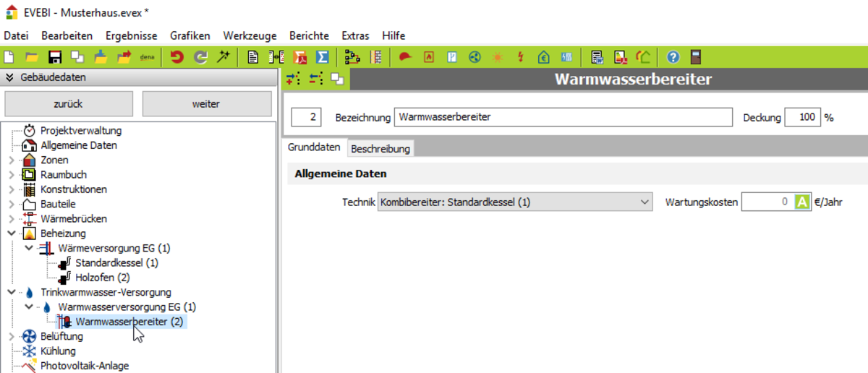The width and height of the screenshot is (868, 373).
Task: Click the save floppy disk icon
Action: tap(54, 57)
